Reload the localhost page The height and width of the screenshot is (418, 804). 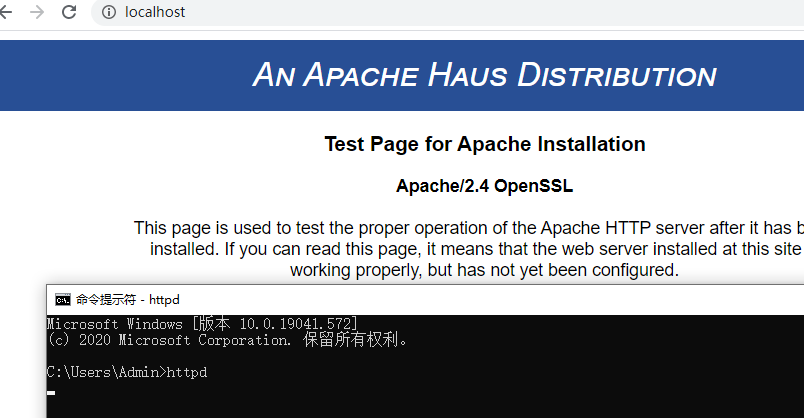click(69, 12)
